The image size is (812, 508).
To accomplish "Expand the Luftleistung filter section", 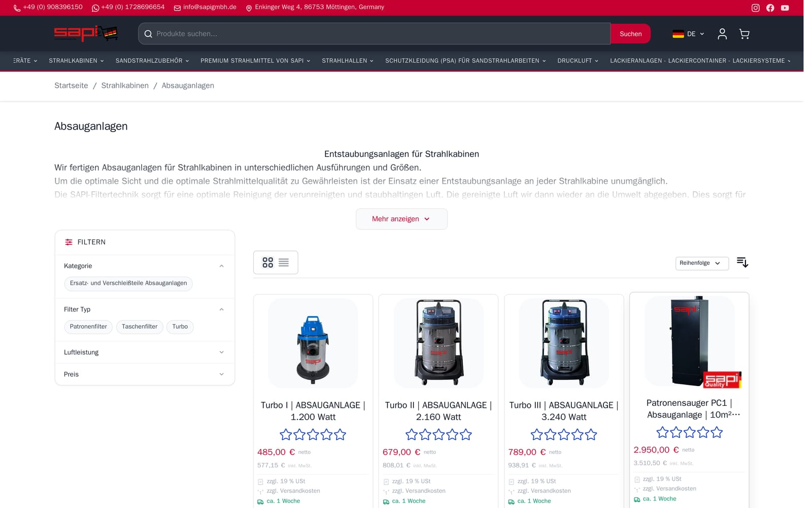I will pyautogui.click(x=145, y=352).
